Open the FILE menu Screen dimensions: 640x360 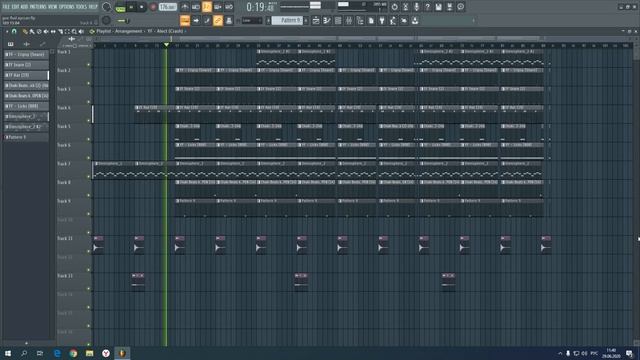coord(6,7)
